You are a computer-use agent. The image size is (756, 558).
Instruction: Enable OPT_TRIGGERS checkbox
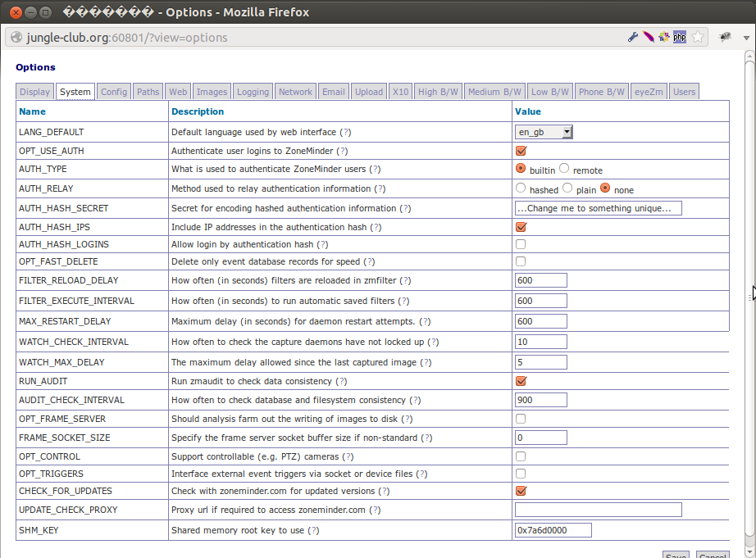point(521,474)
